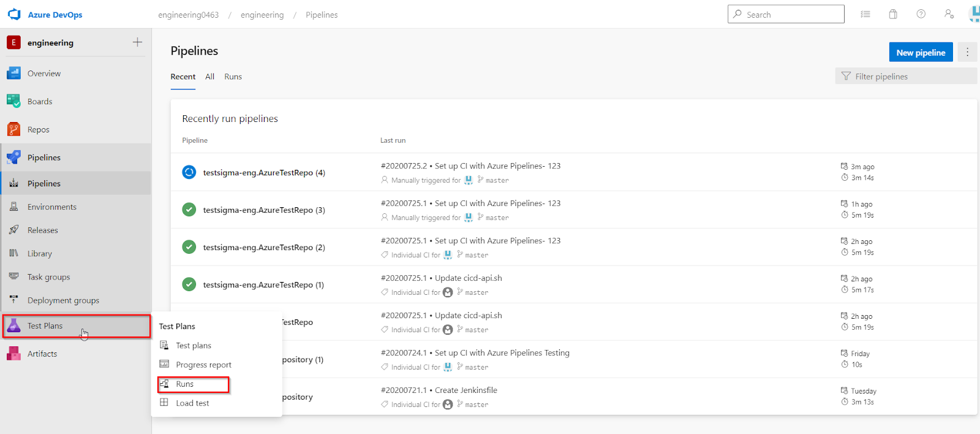Click the Artifacts sidebar icon

pyautogui.click(x=13, y=354)
